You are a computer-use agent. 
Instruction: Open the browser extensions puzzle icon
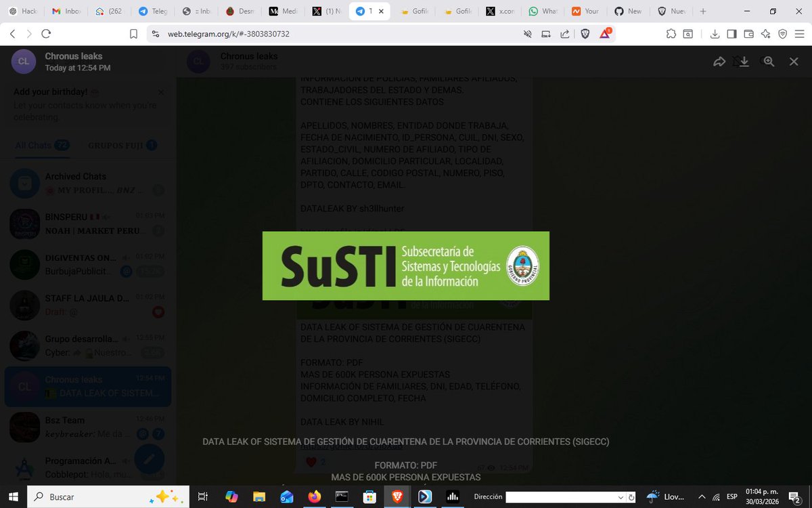point(671,34)
